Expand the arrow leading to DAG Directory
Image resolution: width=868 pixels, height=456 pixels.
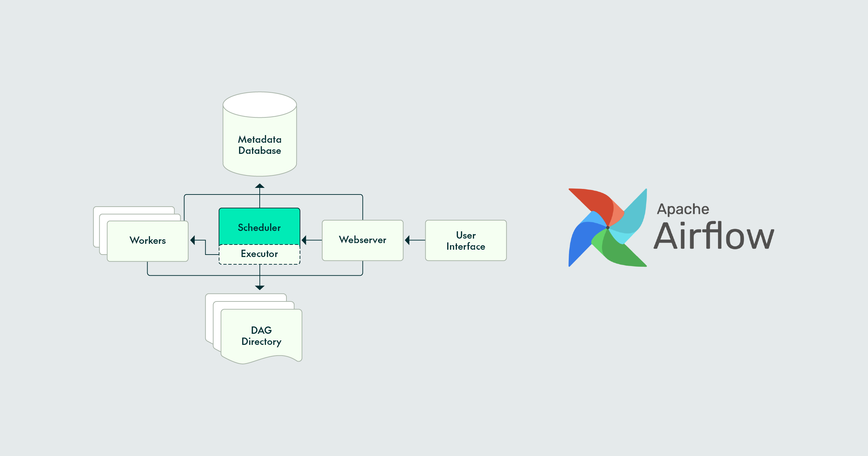click(x=259, y=288)
